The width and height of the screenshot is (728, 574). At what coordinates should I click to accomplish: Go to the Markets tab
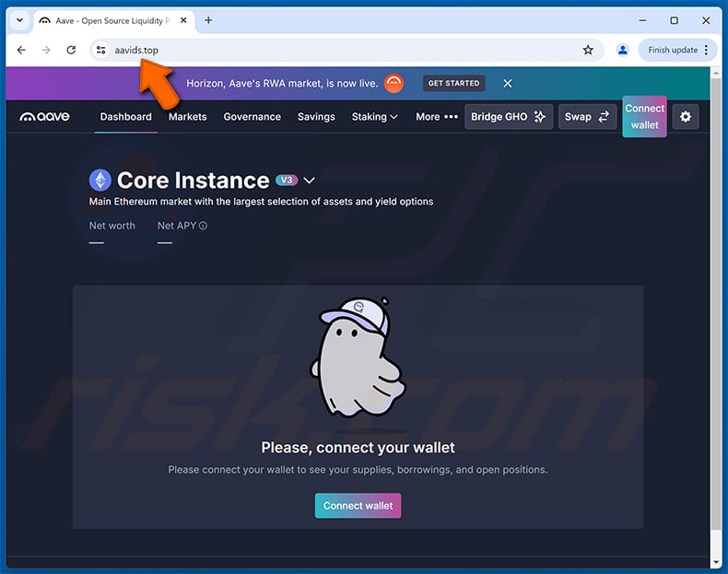click(187, 117)
